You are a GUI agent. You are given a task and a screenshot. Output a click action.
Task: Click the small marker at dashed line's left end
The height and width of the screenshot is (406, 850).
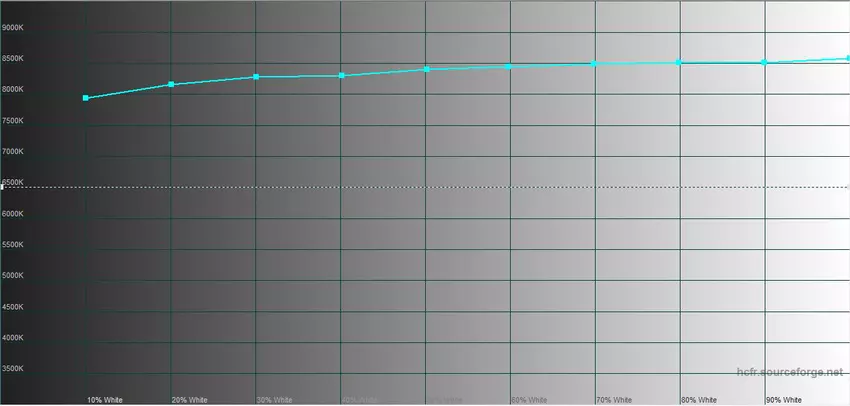point(3,187)
